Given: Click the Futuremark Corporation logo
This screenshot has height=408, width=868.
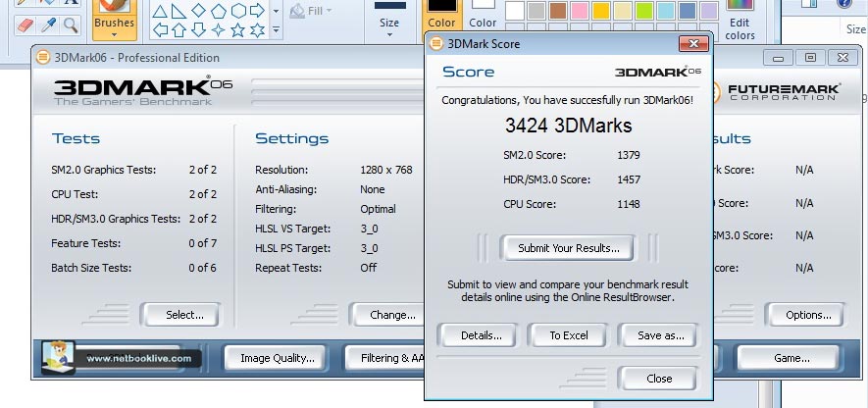Looking at the screenshot, I should [x=777, y=92].
